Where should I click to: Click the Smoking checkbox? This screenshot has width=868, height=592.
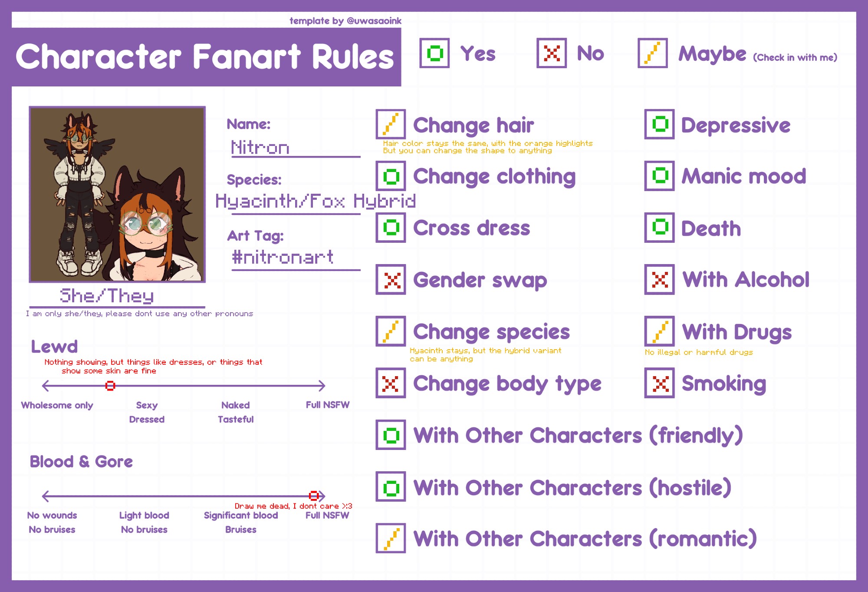pyautogui.click(x=659, y=383)
